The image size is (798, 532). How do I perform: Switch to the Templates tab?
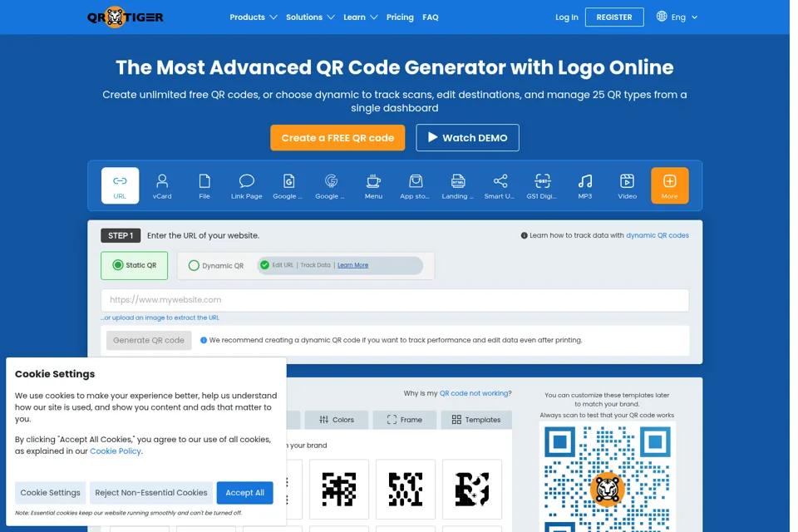(476, 420)
